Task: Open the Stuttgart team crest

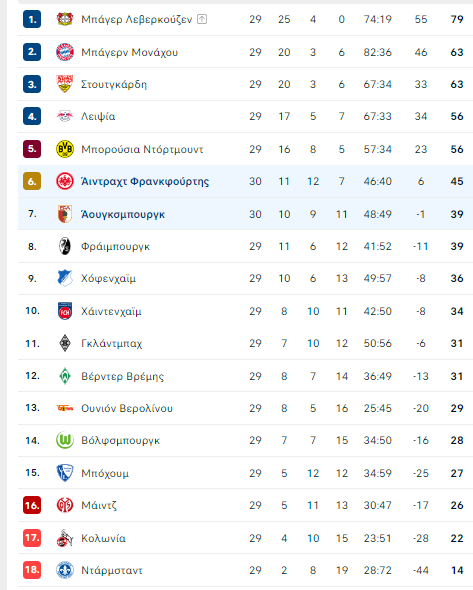Action: pyautogui.click(x=65, y=84)
